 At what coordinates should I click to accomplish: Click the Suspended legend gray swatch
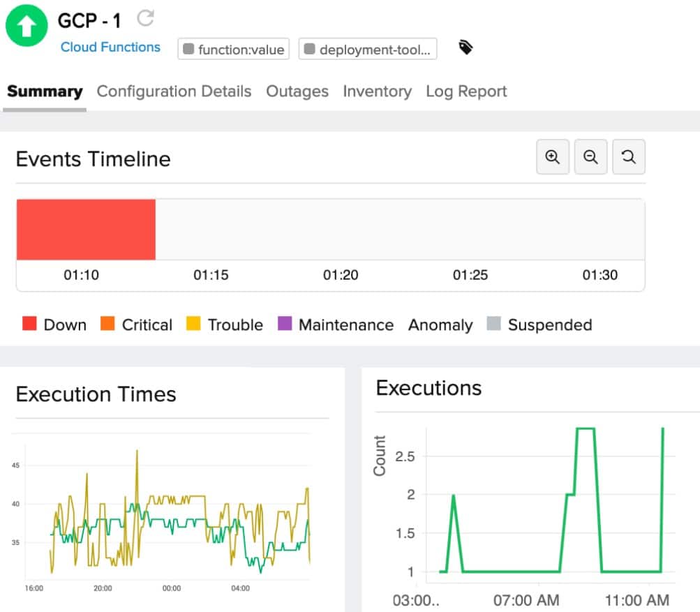493,323
